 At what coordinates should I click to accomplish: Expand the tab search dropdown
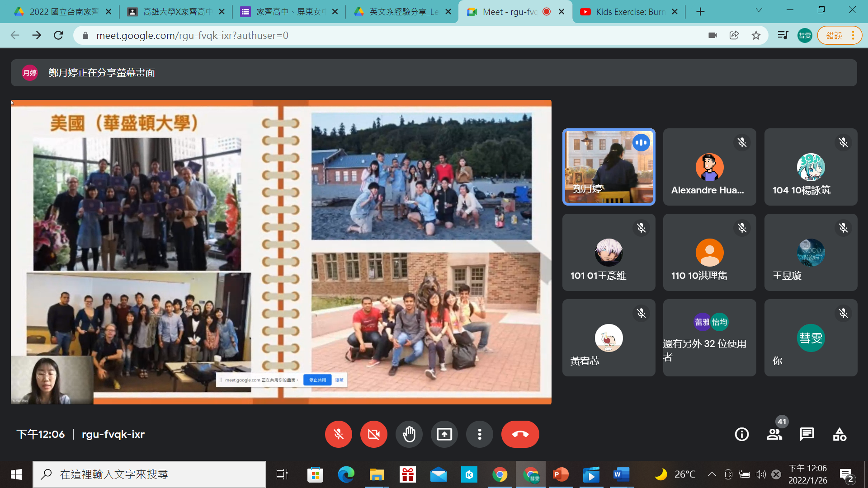[x=759, y=10]
